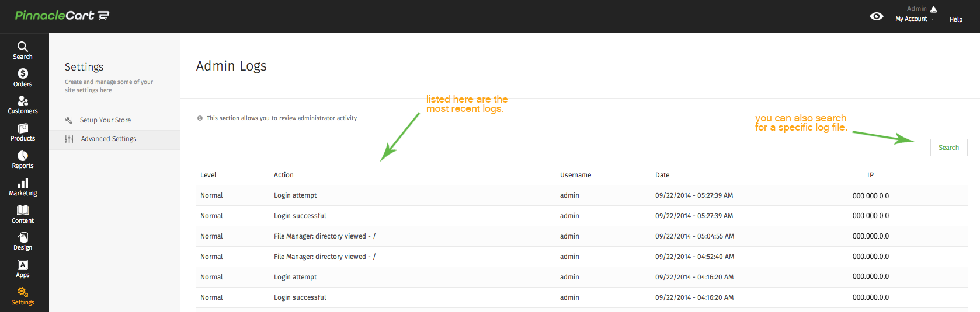Click File Manager entry at 05:04:55 AM
Image resolution: width=980 pixels, height=312 pixels.
pos(582,236)
